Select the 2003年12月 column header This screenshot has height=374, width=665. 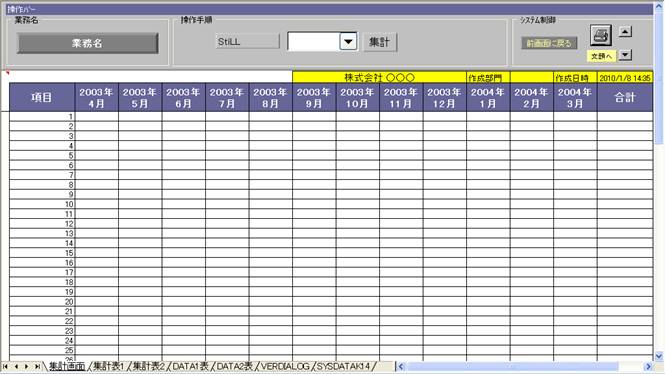pyautogui.click(x=444, y=98)
